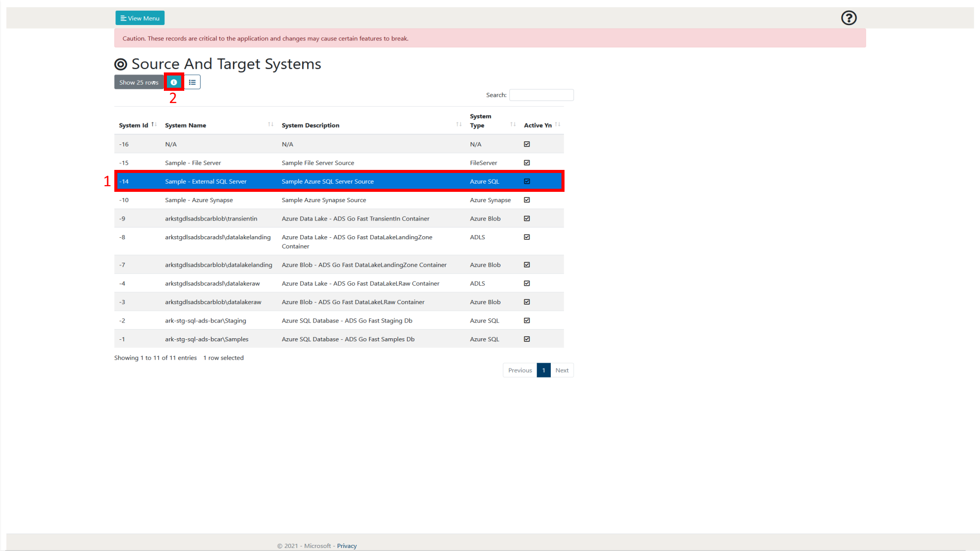Click ADS Go Fast Samples Db description
Viewport: 980px width, 551px height.
pos(348,339)
